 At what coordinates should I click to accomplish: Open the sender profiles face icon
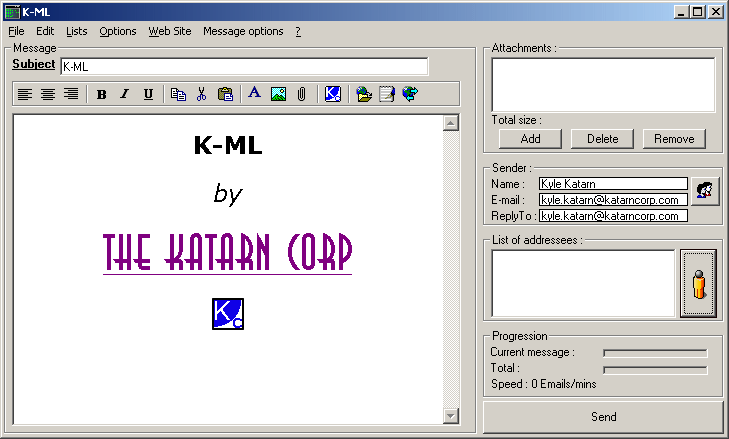[x=704, y=191]
